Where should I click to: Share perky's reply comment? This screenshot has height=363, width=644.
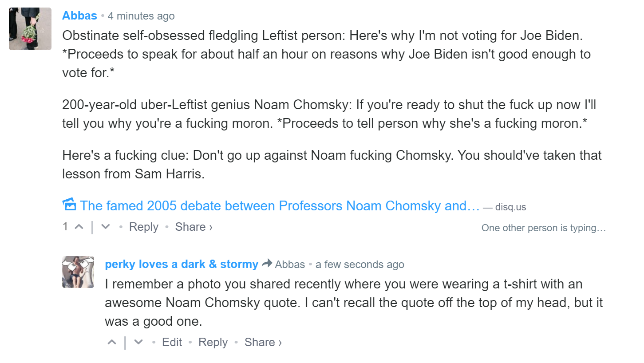pos(263,342)
